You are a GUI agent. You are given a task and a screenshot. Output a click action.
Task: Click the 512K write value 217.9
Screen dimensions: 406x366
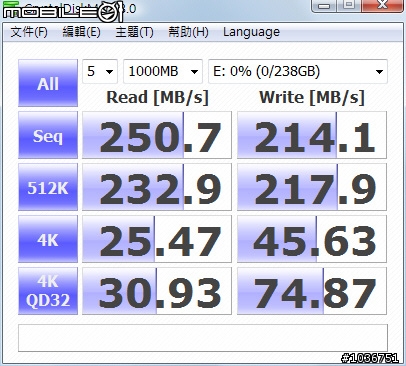coord(312,187)
